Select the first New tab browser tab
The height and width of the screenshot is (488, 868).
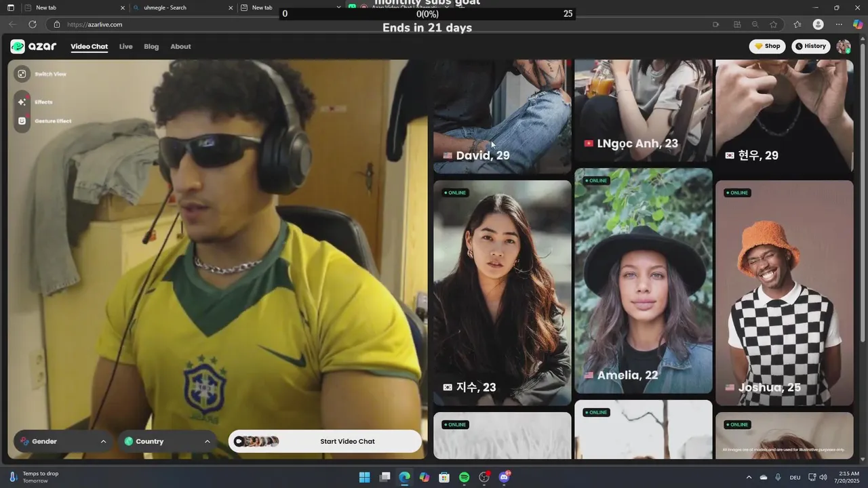pyautogui.click(x=75, y=7)
